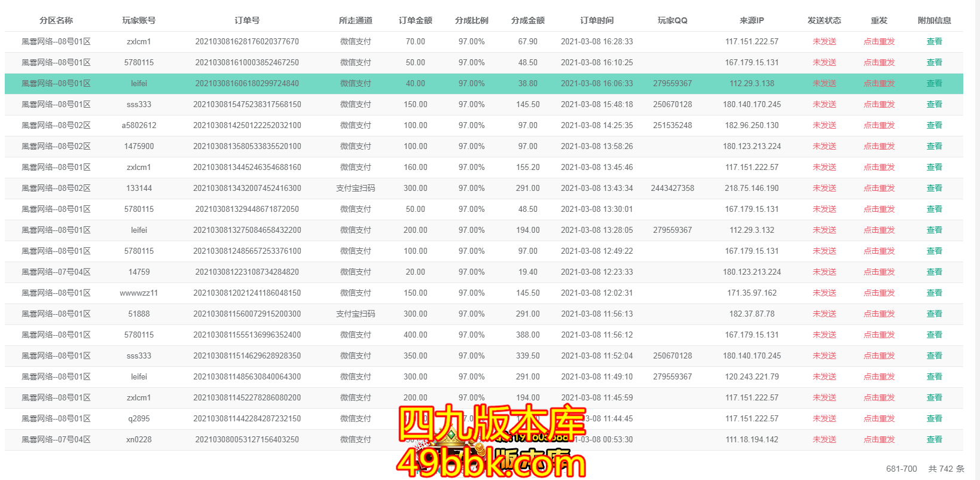Click the 发送状态 column header

[x=824, y=20]
